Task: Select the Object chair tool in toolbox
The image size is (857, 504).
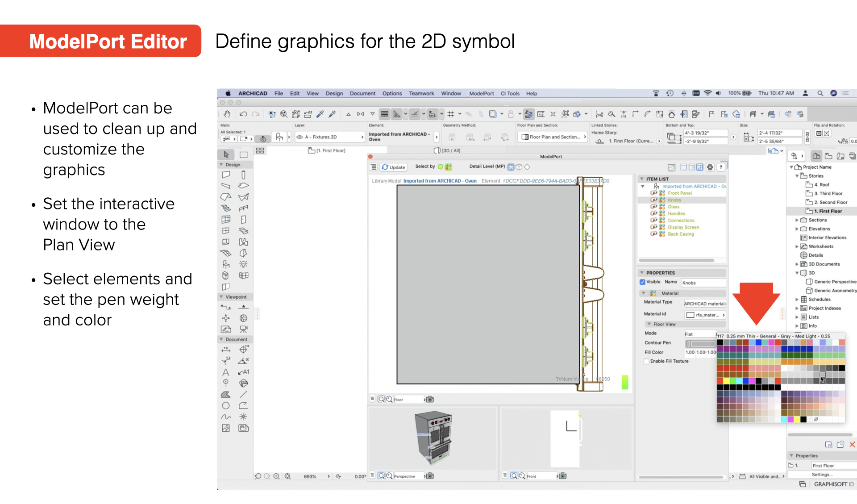Action: pos(226,264)
